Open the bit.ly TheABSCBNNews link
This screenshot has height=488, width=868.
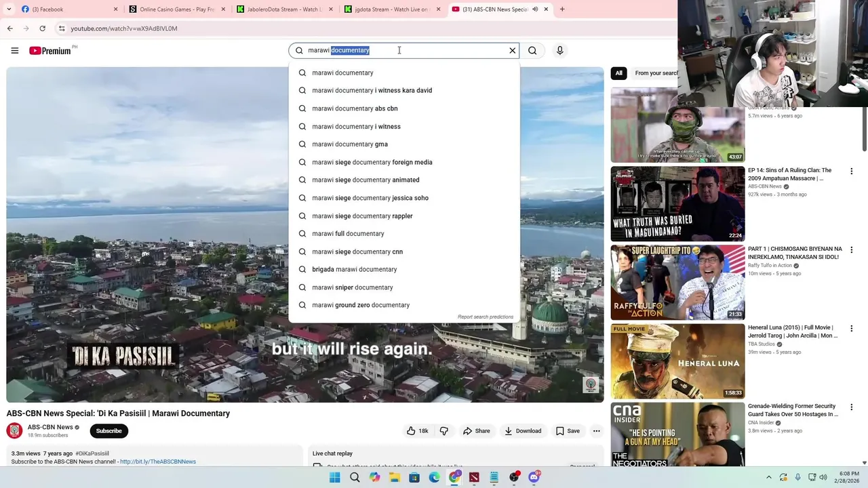point(158,462)
